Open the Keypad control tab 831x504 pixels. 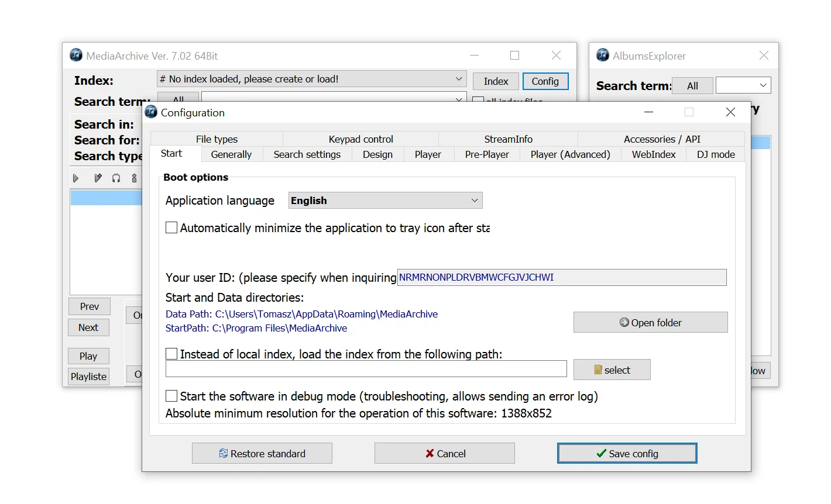360,139
